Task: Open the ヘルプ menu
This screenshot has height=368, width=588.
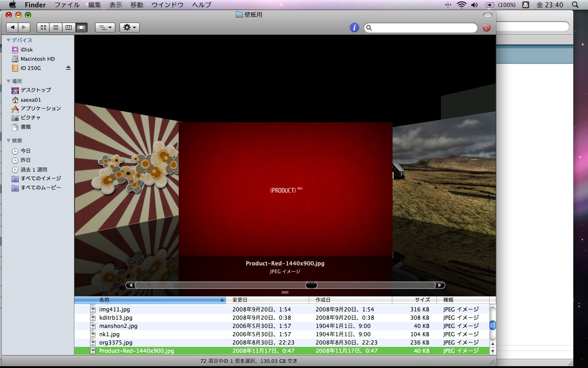Action: pos(202,5)
